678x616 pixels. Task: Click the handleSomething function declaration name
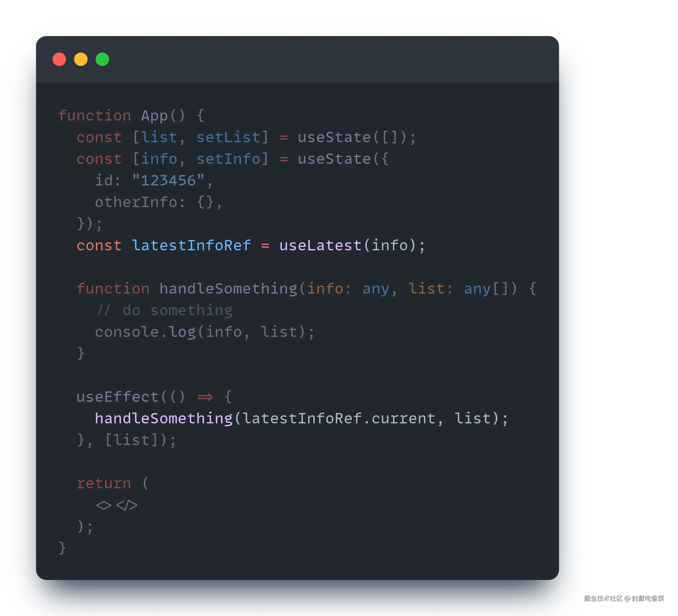228,289
